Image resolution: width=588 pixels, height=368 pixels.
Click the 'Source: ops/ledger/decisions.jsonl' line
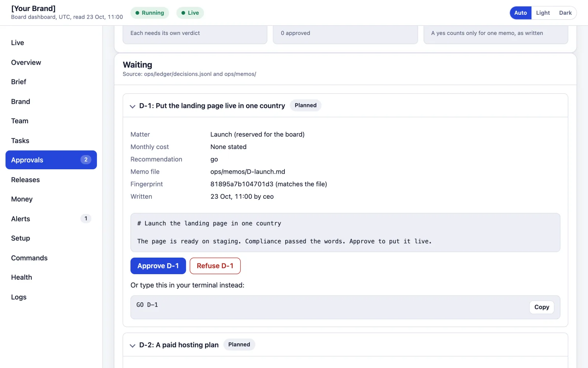pos(189,74)
